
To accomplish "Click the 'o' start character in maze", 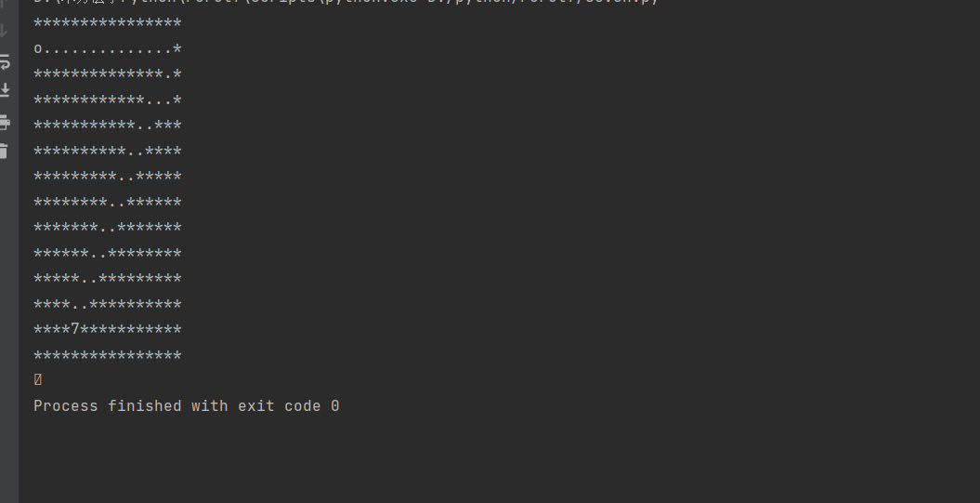I will click(x=37, y=48).
